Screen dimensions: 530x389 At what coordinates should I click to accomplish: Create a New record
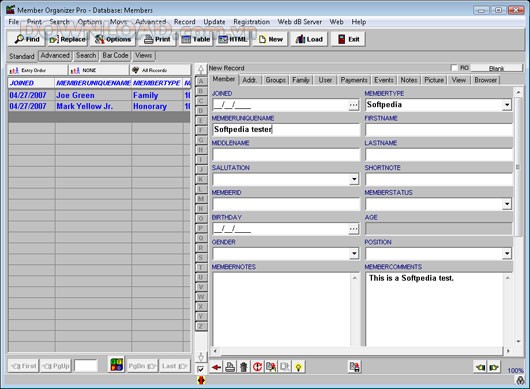270,39
